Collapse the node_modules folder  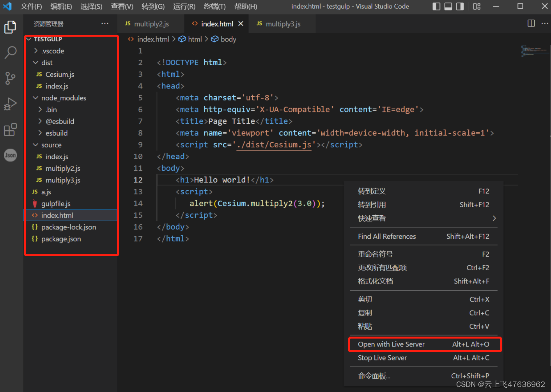[x=64, y=98]
